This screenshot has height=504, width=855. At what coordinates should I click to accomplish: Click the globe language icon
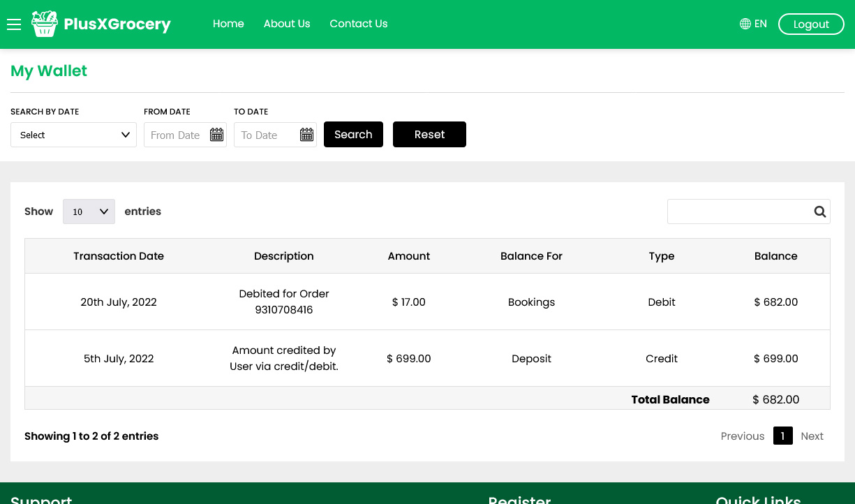(x=745, y=24)
